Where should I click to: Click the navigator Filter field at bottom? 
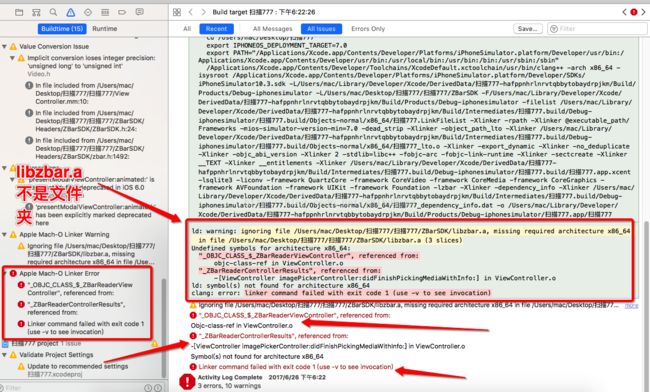pos(70,388)
